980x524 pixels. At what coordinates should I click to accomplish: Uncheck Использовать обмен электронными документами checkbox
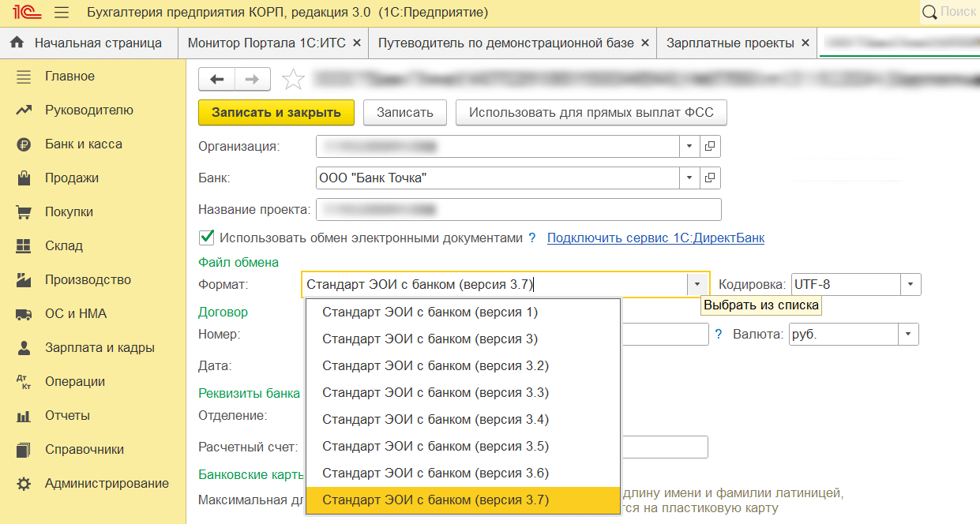point(207,237)
